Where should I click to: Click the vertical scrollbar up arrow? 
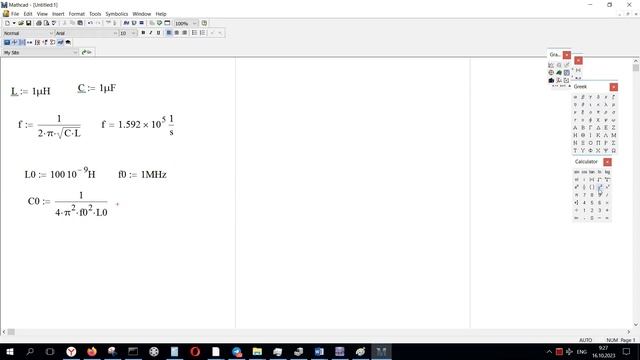(x=636, y=61)
